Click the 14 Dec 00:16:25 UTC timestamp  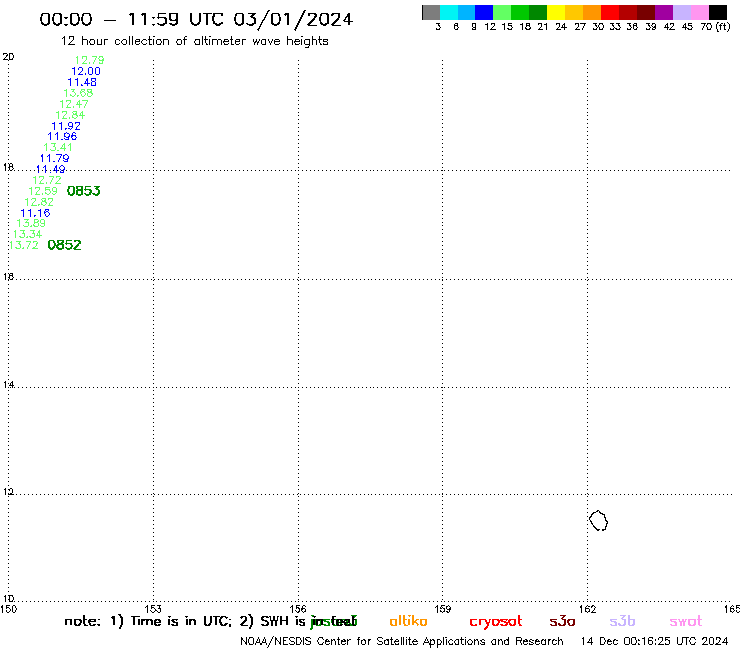click(x=654, y=641)
